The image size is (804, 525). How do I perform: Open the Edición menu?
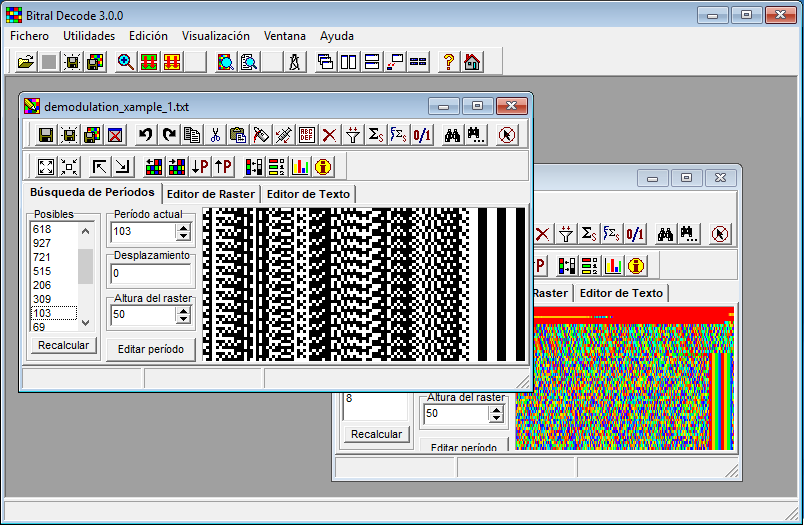(x=148, y=36)
